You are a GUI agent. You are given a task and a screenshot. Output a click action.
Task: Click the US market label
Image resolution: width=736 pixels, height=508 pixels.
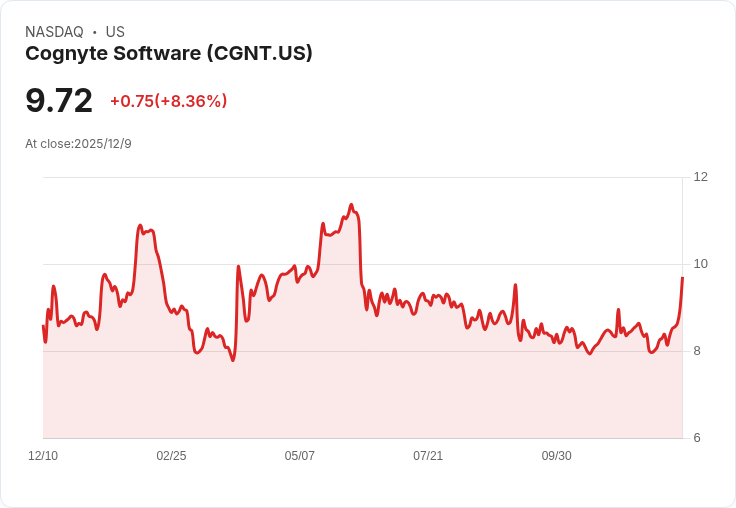coord(115,32)
